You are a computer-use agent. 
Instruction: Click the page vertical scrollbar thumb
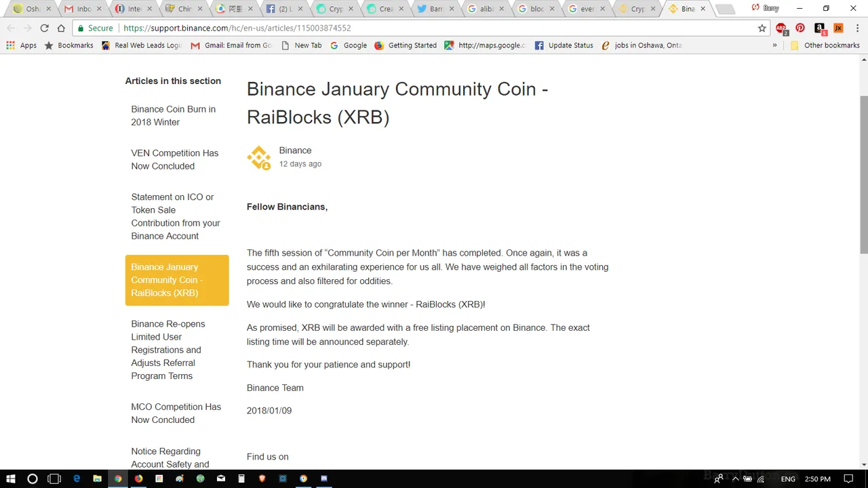(x=863, y=175)
